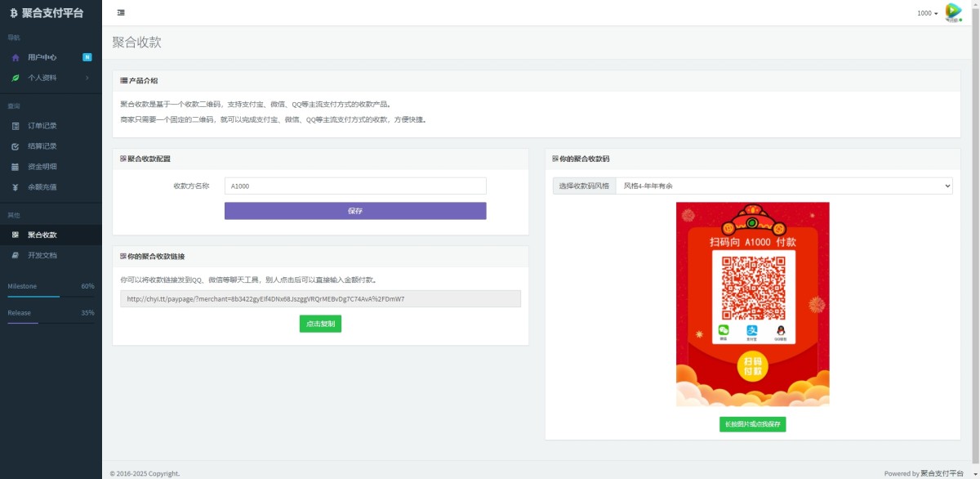The height and width of the screenshot is (479, 980).
Task: Click the QQ penguin icon on poster
Action: [x=781, y=331]
